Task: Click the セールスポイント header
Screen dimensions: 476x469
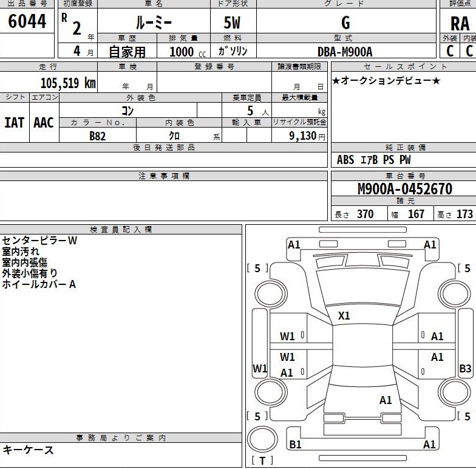Action: 406,67
